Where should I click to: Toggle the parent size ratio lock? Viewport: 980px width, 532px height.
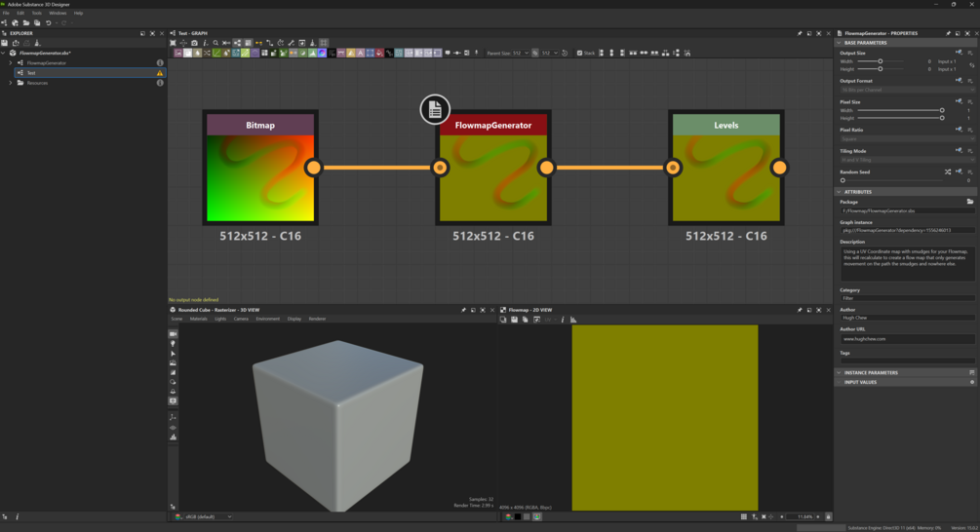pos(535,53)
